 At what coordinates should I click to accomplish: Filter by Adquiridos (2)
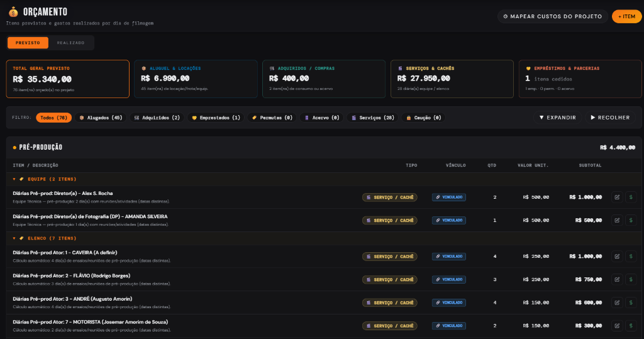coord(157,118)
